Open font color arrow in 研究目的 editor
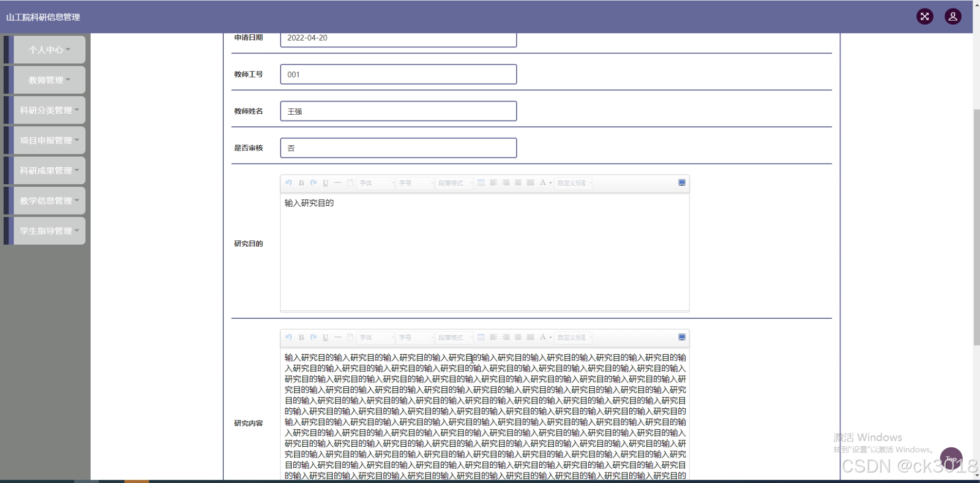Image resolution: width=980 pixels, height=483 pixels. 550,183
